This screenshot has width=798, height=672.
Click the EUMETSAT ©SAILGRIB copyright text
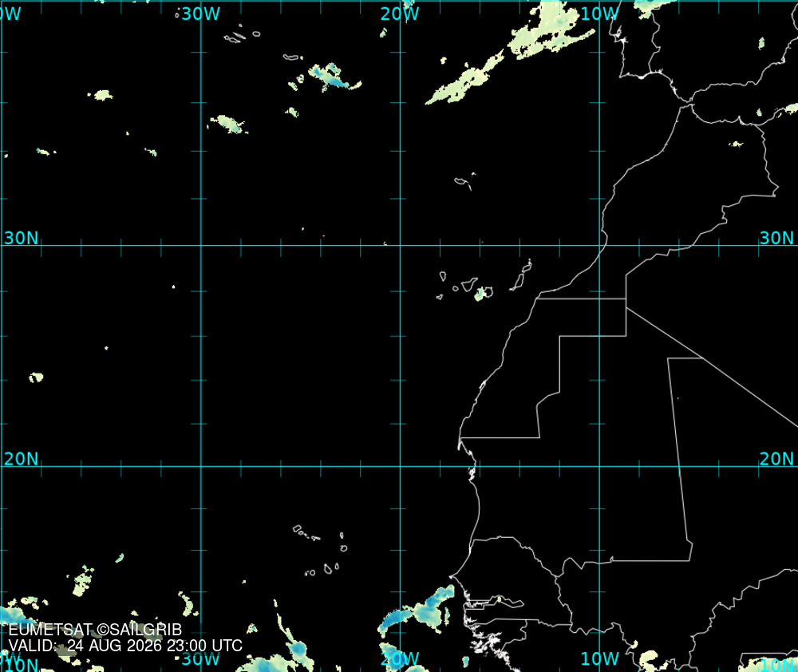pyautogui.click(x=95, y=630)
